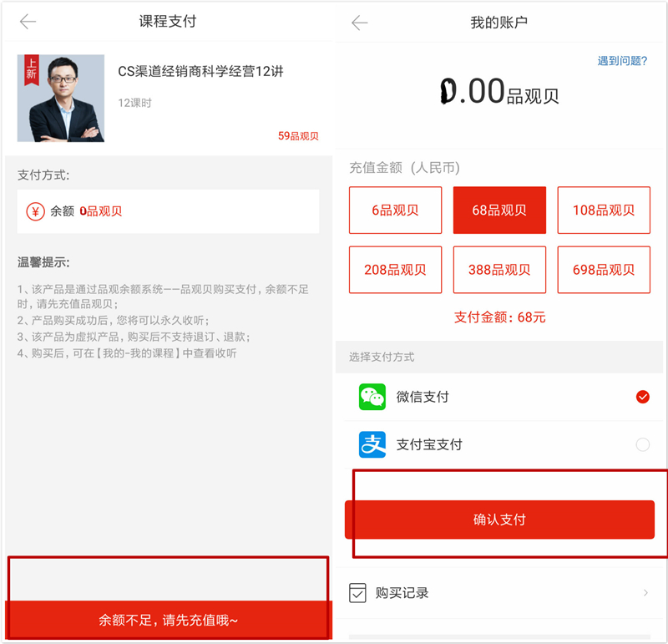Choose the 208品观贝 recharge amount

pos(395,270)
